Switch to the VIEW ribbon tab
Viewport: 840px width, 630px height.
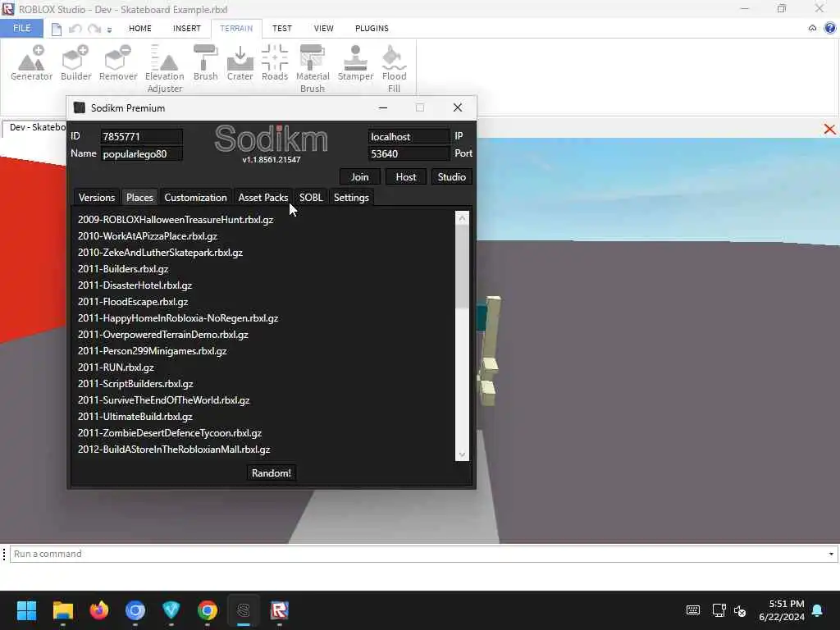(323, 29)
